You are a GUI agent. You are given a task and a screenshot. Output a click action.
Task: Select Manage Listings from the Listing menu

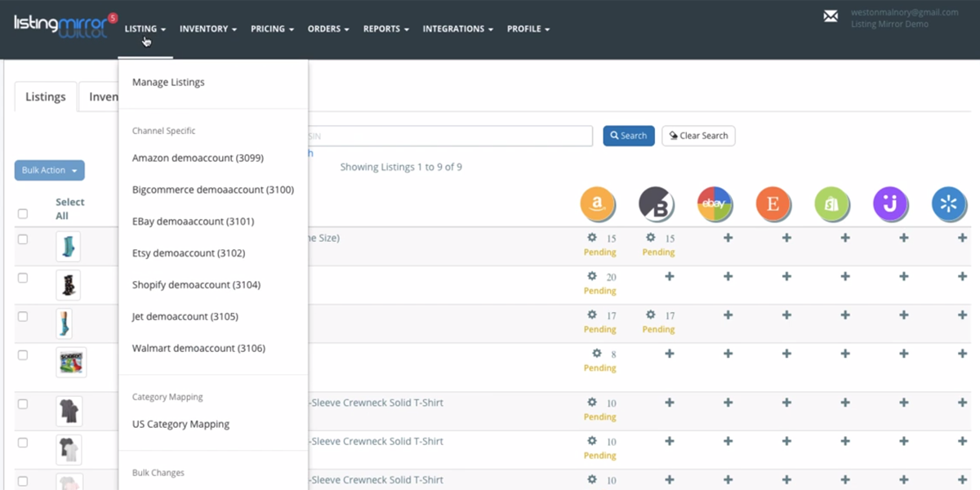pyautogui.click(x=169, y=82)
